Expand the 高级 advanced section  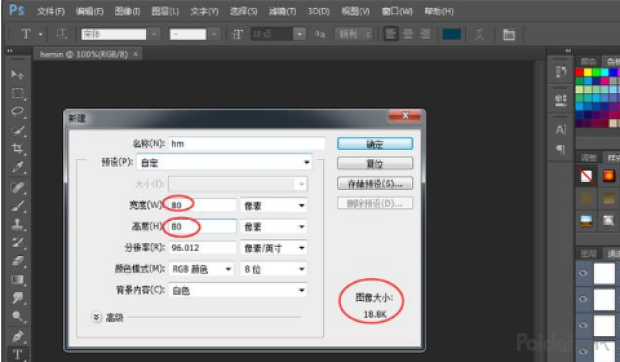[96, 317]
